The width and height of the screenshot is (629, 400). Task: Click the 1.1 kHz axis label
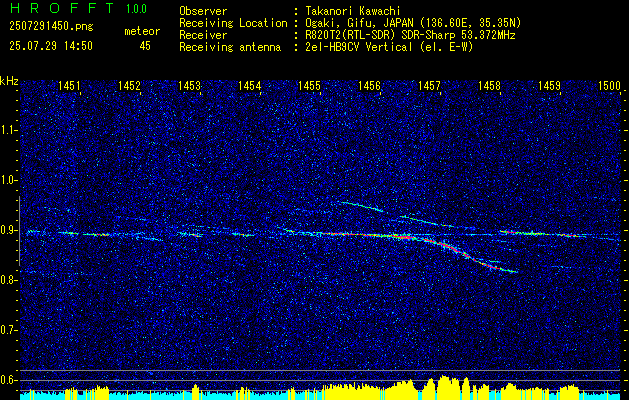coord(8,130)
